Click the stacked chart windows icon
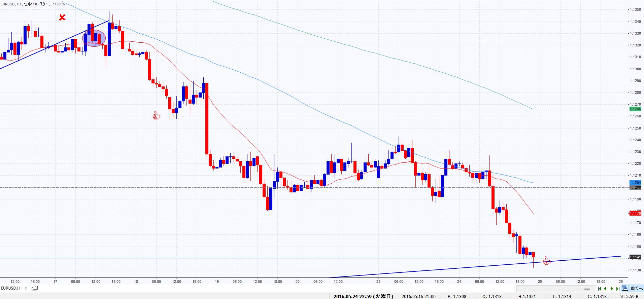644x299 pixels. click(x=625, y=288)
